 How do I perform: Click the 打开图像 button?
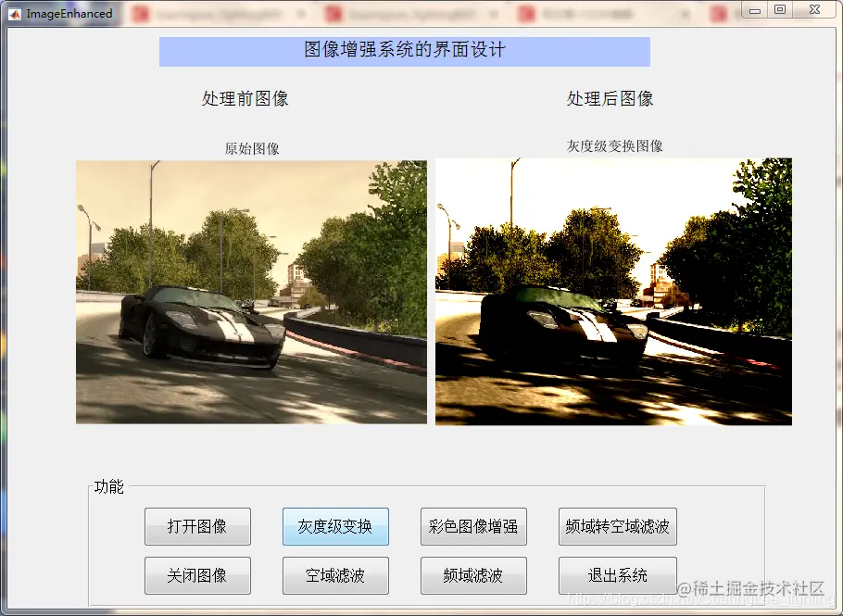tap(197, 526)
